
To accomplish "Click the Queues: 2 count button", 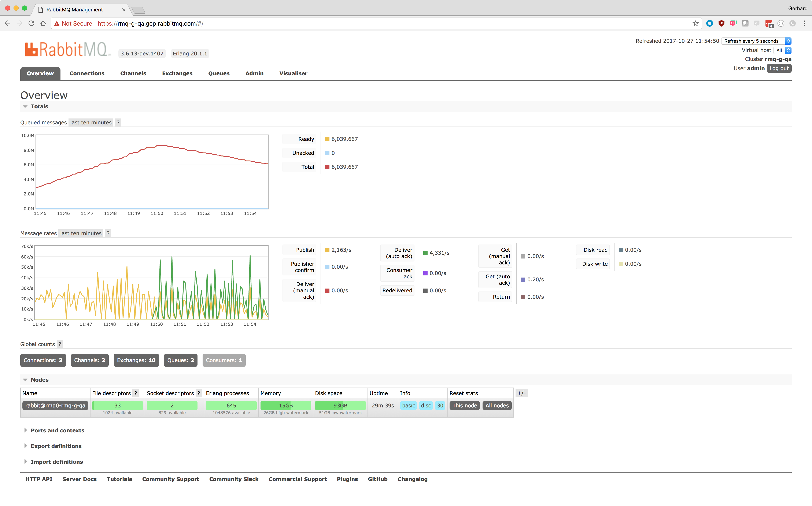I will point(181,360).
